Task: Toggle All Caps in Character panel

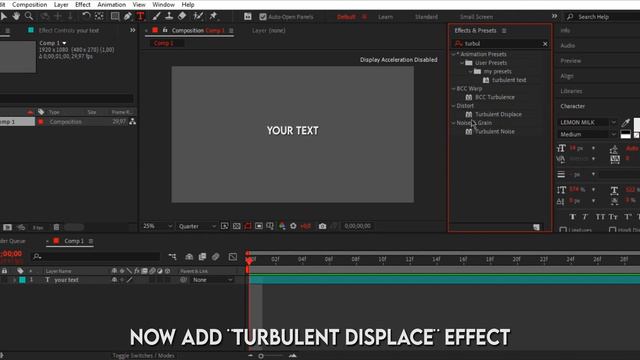Action: [x=600, y=217]
